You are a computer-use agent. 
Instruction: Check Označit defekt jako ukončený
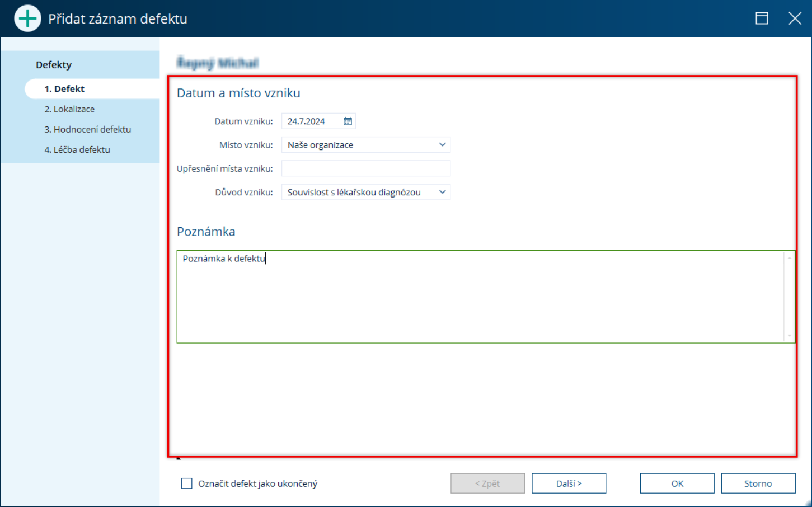pyautogui.click(x=187, y=483)
